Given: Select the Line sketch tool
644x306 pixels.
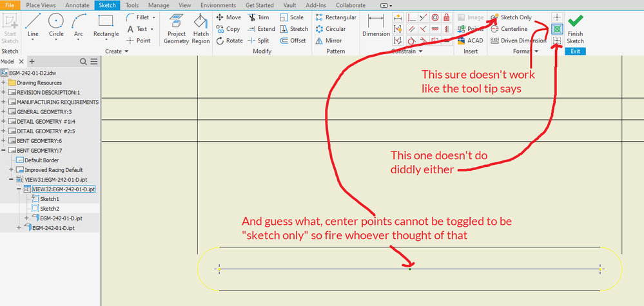Looking at the screenshot, I should pos(33,24).
